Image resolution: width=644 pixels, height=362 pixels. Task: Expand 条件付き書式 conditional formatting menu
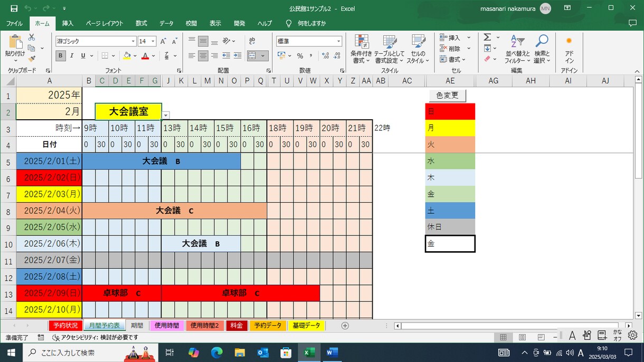click(362, 50)
